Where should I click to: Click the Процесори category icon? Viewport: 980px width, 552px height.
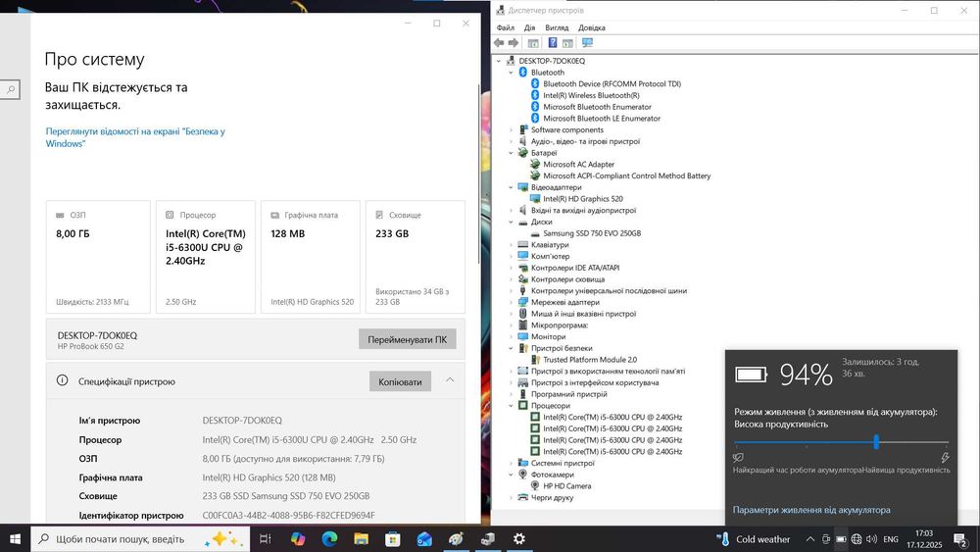click(x=523, y=405)
